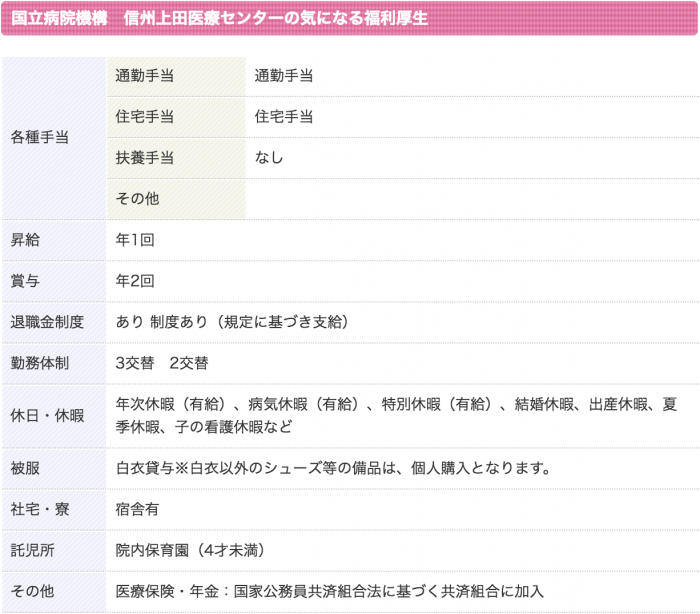Select the 扶養手当 sub-label cell
Viewport: 700px width, 614px height.
tap(145, 158)
